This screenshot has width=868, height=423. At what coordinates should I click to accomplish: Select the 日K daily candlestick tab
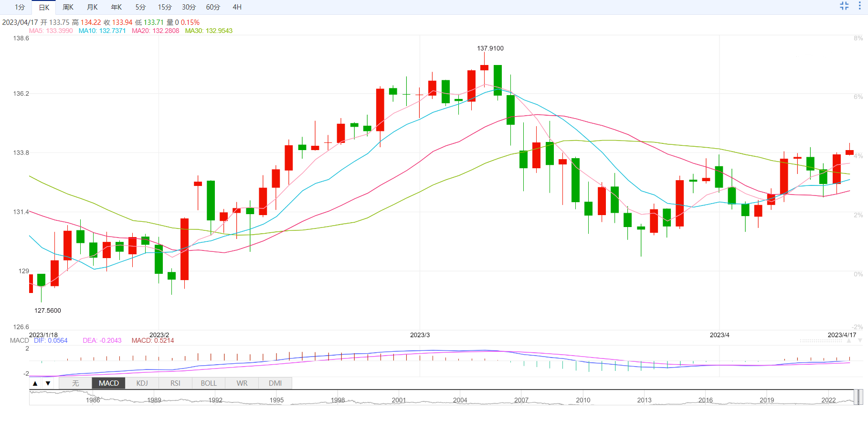point(44,7)
